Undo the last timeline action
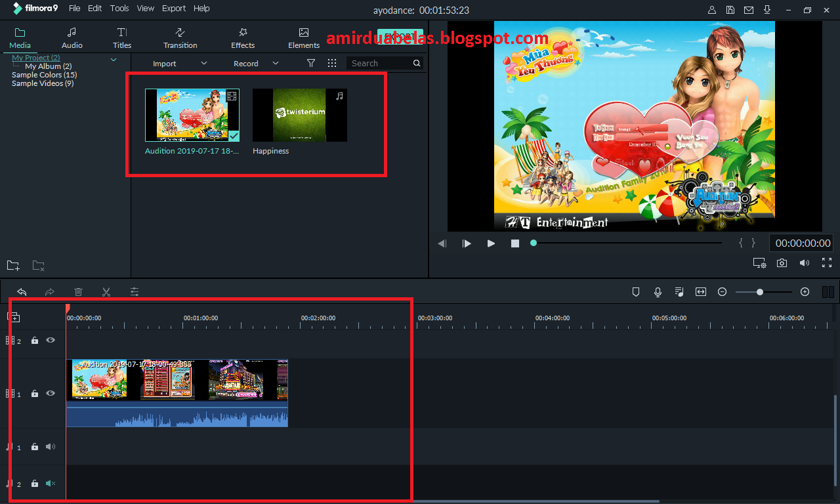Viewport: 840px width, 504px height. pyautogui.click(x=22, y=292)
